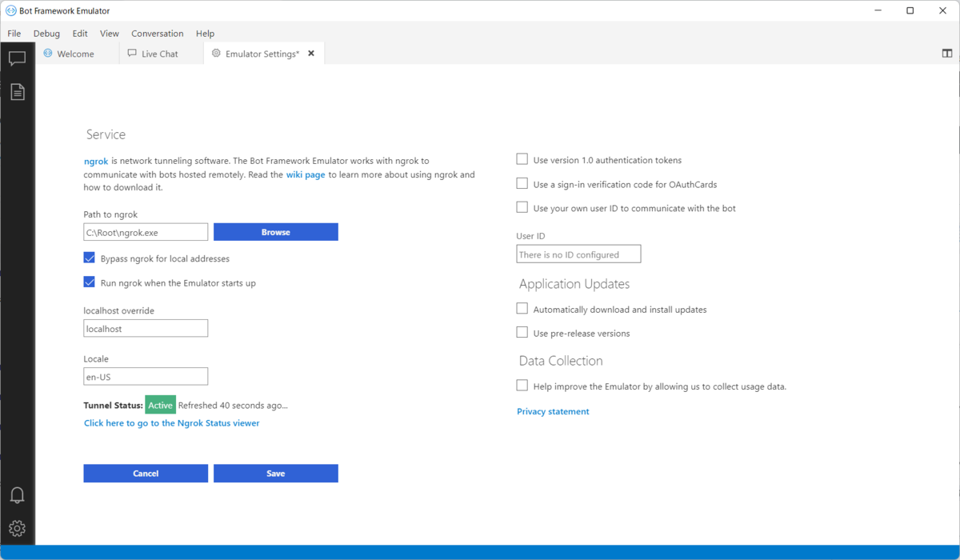Click the Save button

[276, 474]
